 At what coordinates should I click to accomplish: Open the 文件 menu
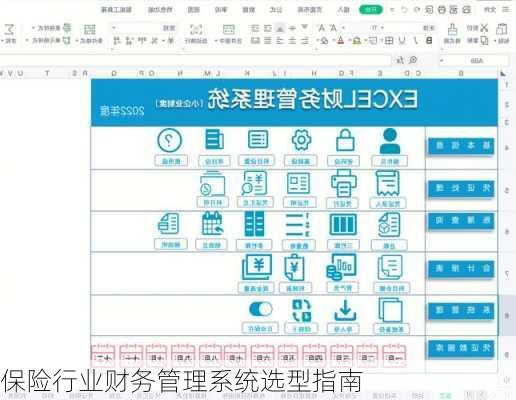pyautogui.click(x=490, y=10)
